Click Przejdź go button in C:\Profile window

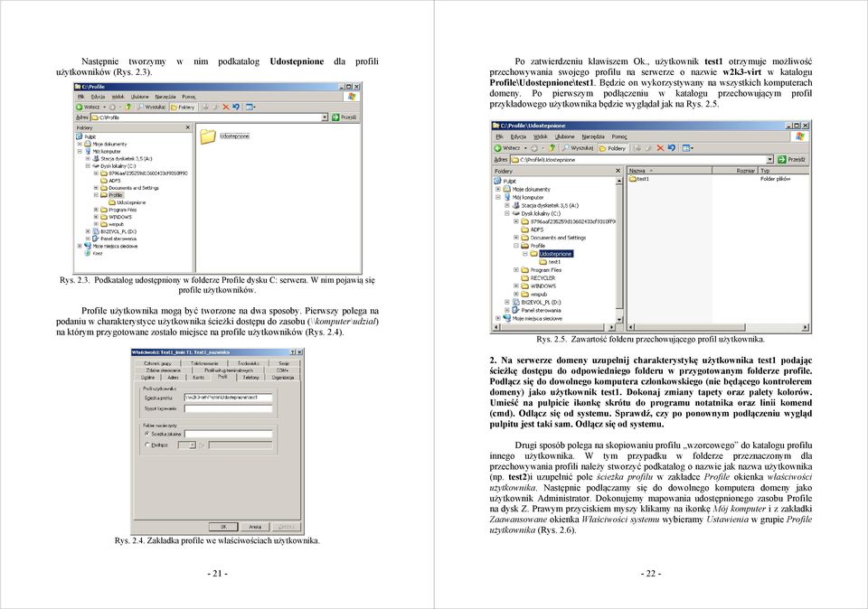tap(344, 117)
